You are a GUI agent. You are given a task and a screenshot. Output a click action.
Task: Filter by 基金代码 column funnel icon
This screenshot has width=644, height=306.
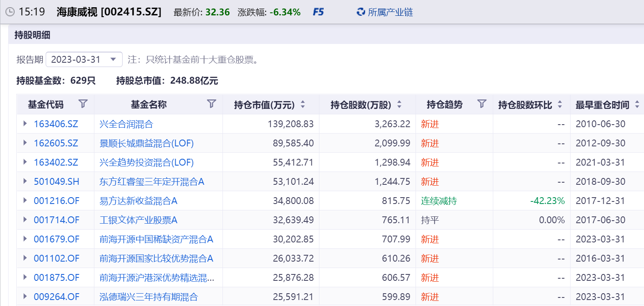(83, 104)
